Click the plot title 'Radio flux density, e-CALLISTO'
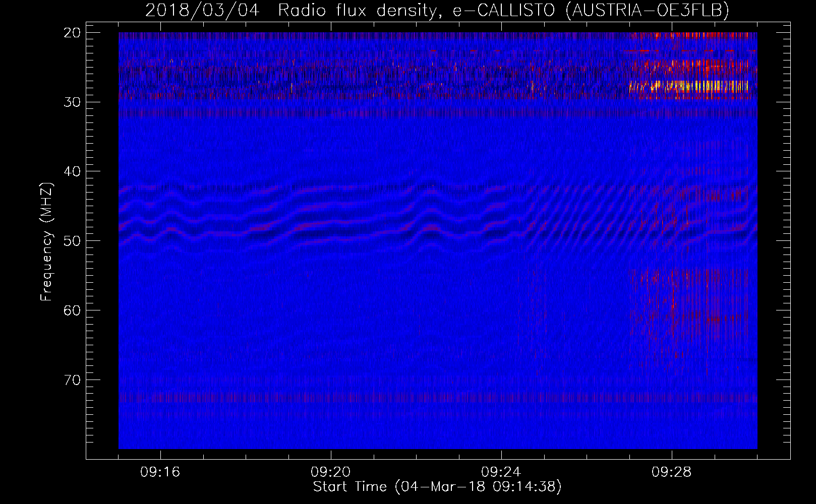This screenshot has height=504, width=816. (x=417, y=10)
